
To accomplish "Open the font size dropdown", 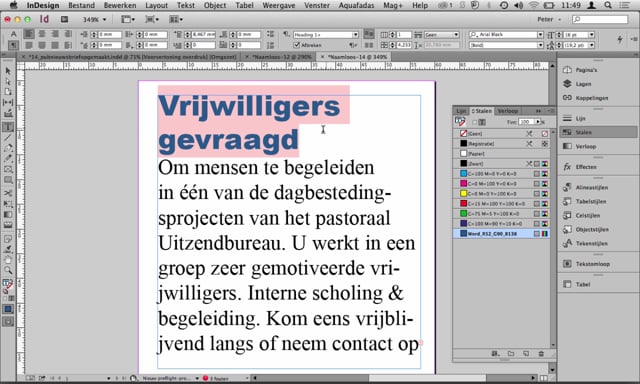I will [591, 35].
